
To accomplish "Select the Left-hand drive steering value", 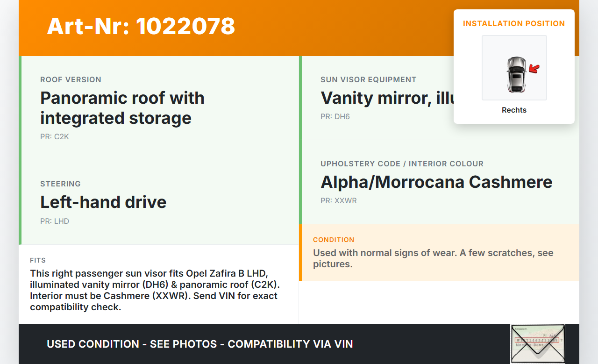I will tap(103, 202).
